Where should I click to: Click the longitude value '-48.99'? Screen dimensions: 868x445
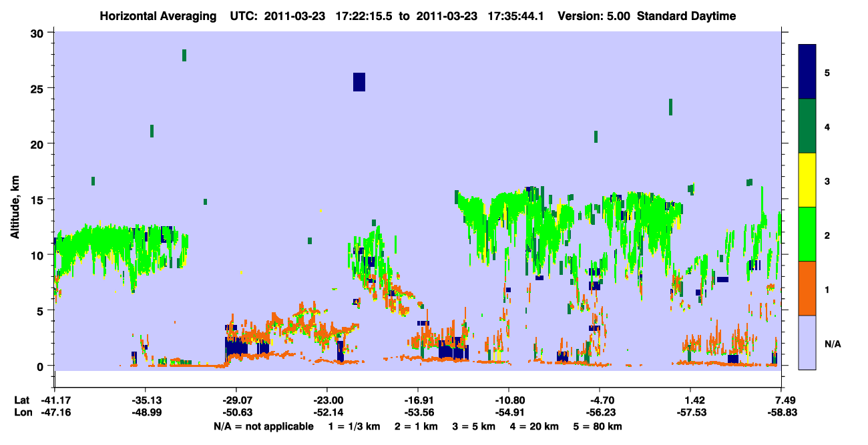pos(146,413)
